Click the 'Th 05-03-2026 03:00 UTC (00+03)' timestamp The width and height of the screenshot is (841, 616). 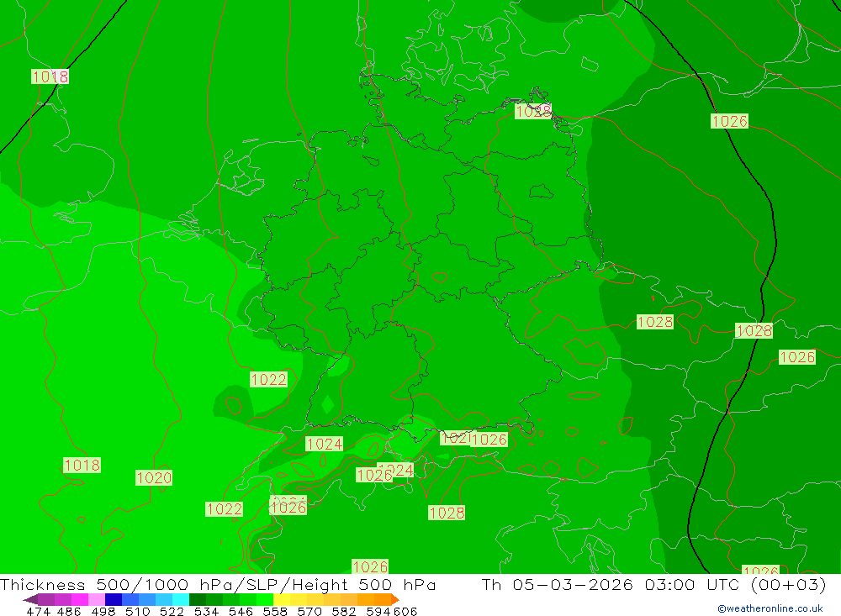tap(653, 584)
